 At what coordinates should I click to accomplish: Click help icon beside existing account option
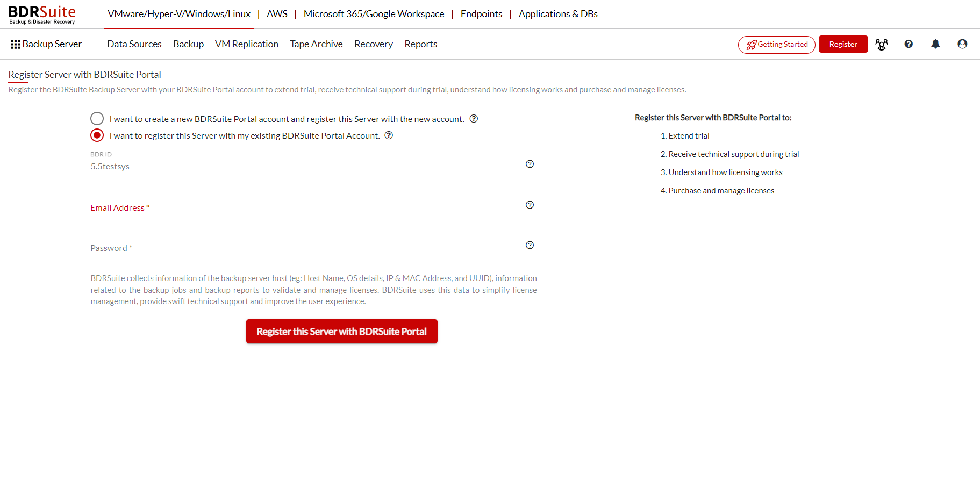[389, 135]
